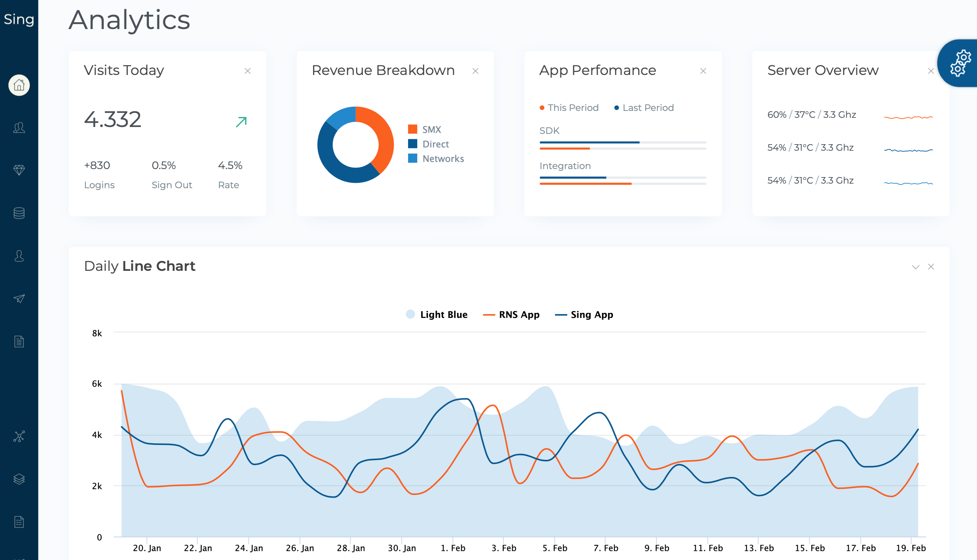This screenshot has height=560, width=977.
Task: Close the Daily Line Chart panel
Action: coord(931,267)
